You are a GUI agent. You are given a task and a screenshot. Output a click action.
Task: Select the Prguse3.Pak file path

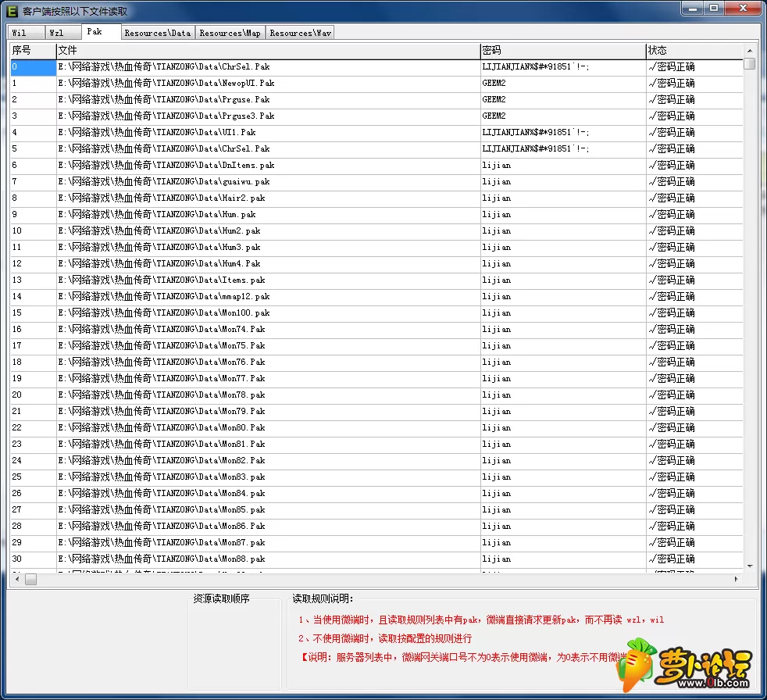tap(166, 116)
